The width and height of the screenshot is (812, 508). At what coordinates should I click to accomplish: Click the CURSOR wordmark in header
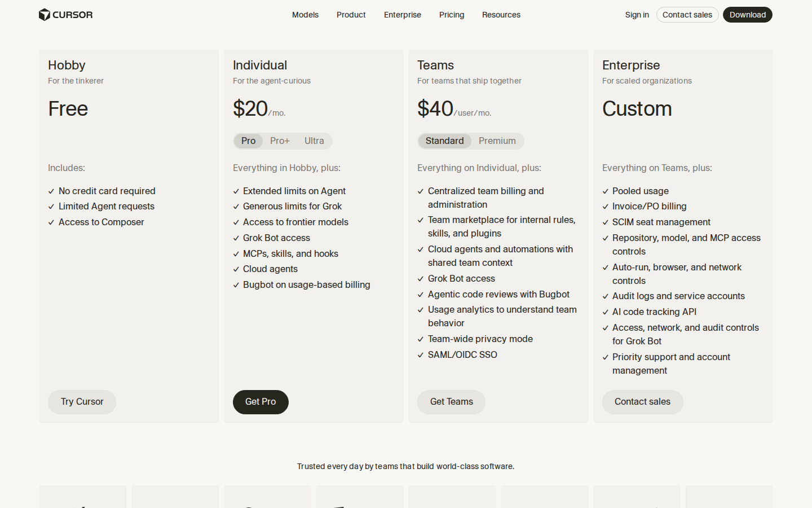click(x=73, y=15)
